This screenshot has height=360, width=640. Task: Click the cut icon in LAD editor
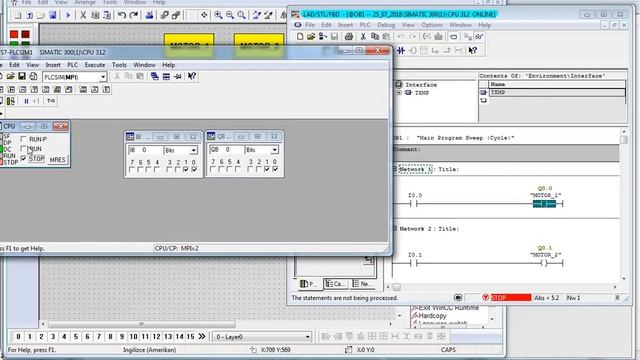363,37
